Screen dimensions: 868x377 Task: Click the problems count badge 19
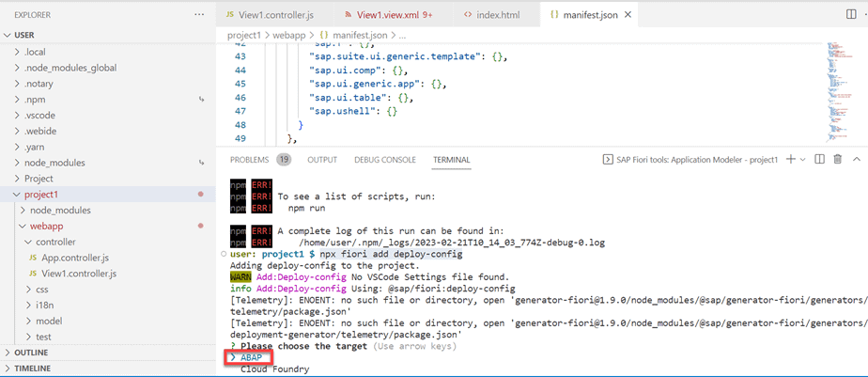click(284, 160)
